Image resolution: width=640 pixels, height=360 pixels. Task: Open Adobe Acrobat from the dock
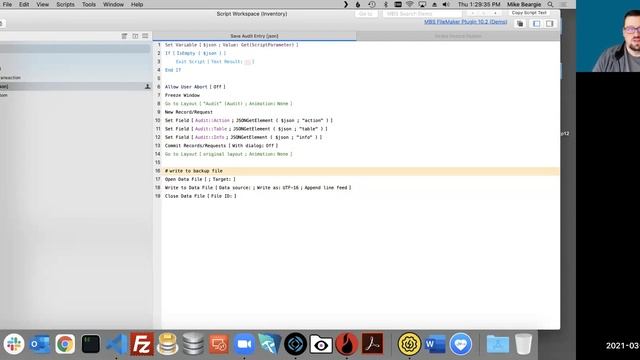[x=372, y=344]
